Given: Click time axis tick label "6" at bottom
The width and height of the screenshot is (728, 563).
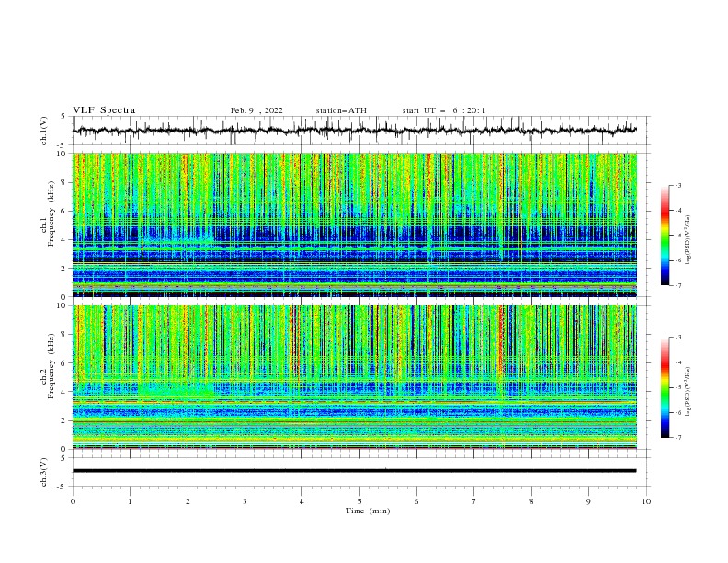Looking at the screenshot, I should tap(416, 501).
